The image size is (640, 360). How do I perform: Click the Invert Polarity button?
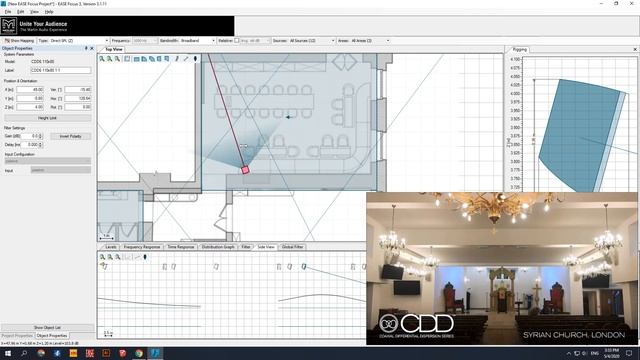[x=70, y=136]
